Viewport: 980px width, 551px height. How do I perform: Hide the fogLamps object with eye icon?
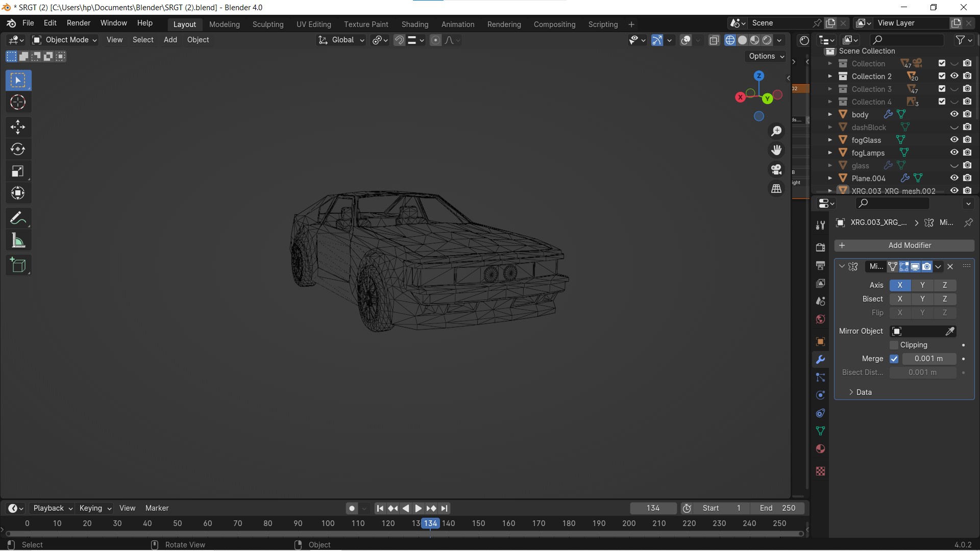[954, 153]
